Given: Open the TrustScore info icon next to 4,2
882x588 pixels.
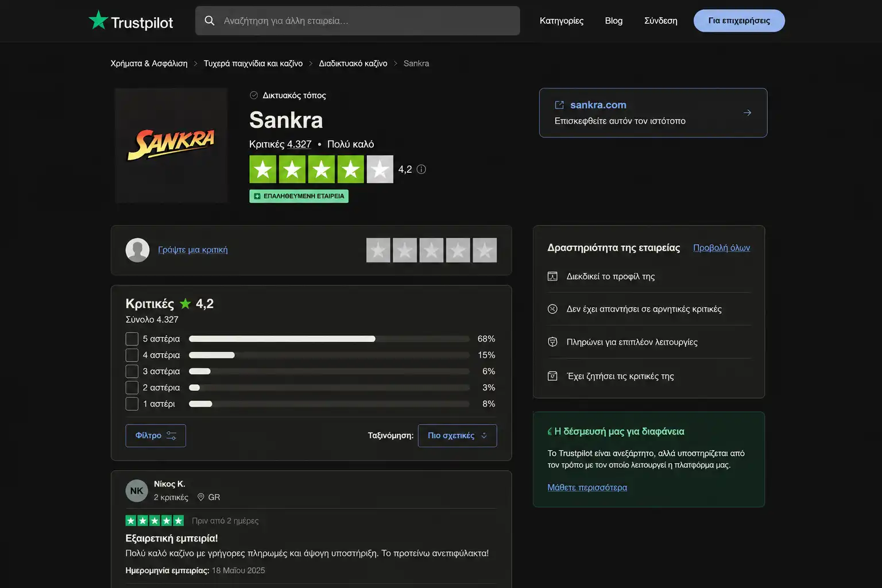Looking at the screenshot, I should tap(421, 169).
